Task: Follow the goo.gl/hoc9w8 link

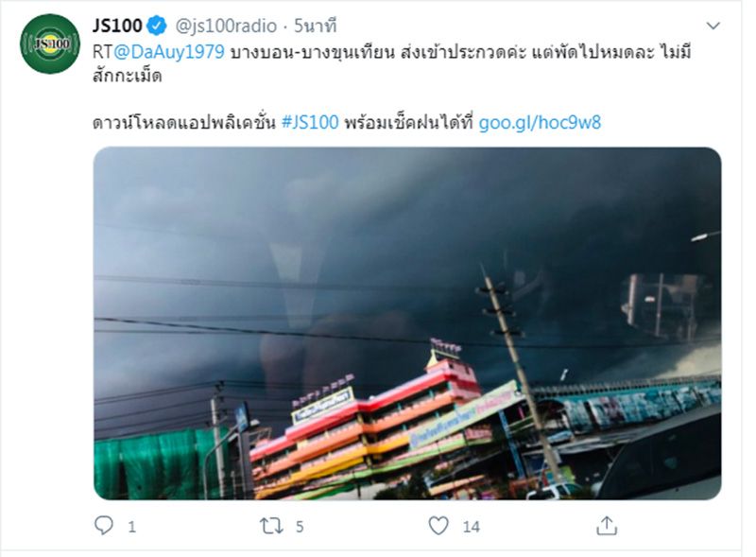Action: 540,123
